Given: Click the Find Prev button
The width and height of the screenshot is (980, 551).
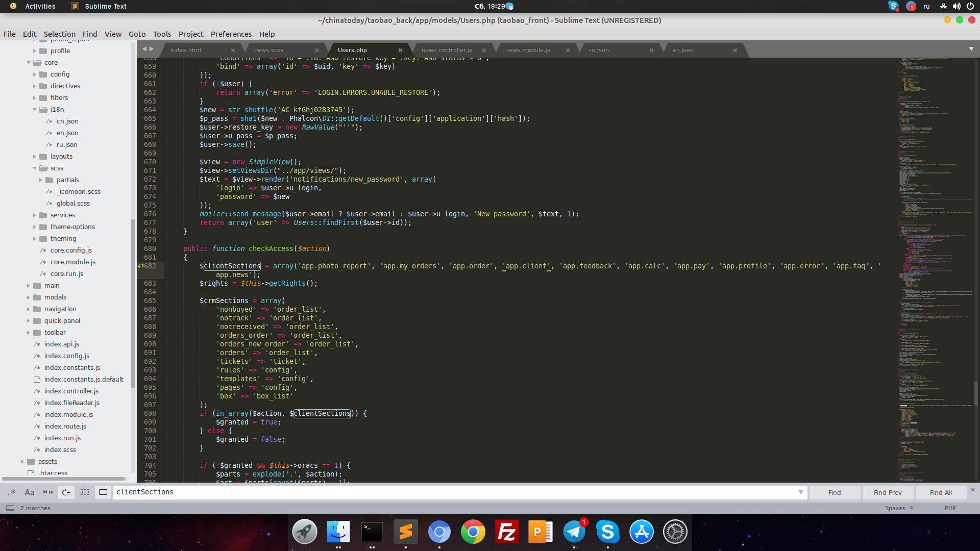Looking at the screenshot, I should 888,492.
